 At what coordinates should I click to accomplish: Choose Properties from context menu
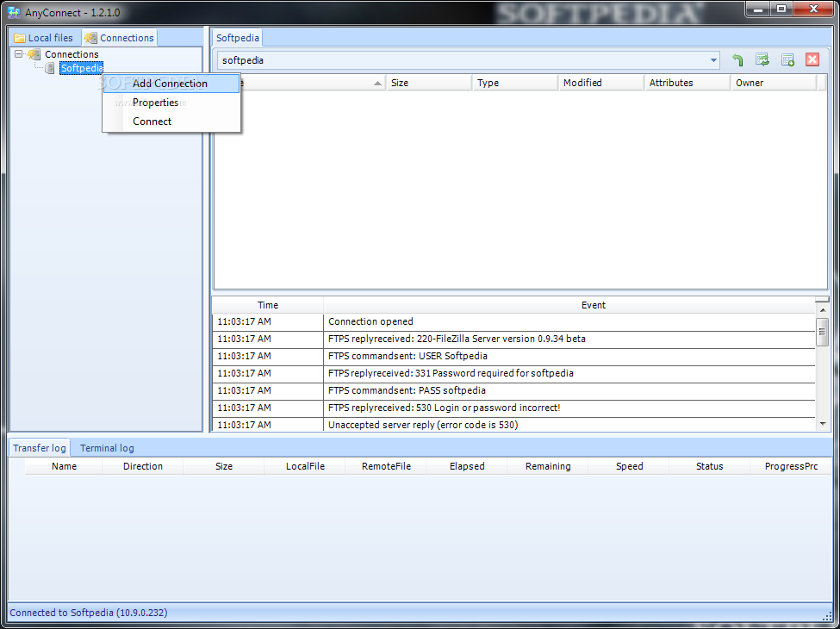tap(171, 103)
